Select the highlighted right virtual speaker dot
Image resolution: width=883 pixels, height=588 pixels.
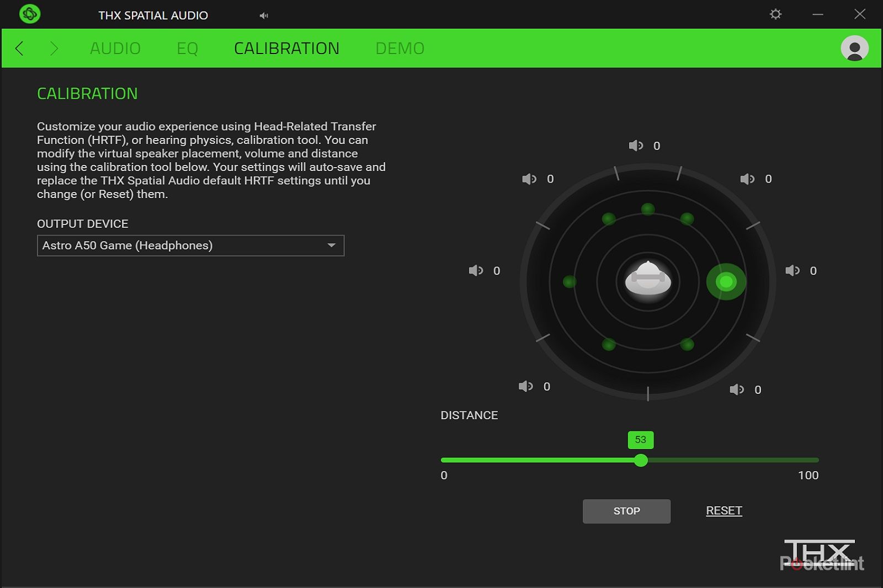pos(726,282)
